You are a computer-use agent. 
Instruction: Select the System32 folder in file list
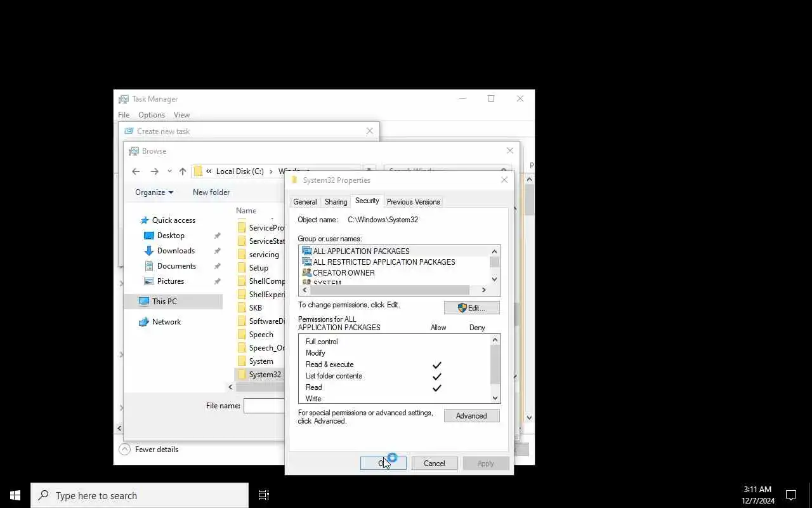pos(260,375)
